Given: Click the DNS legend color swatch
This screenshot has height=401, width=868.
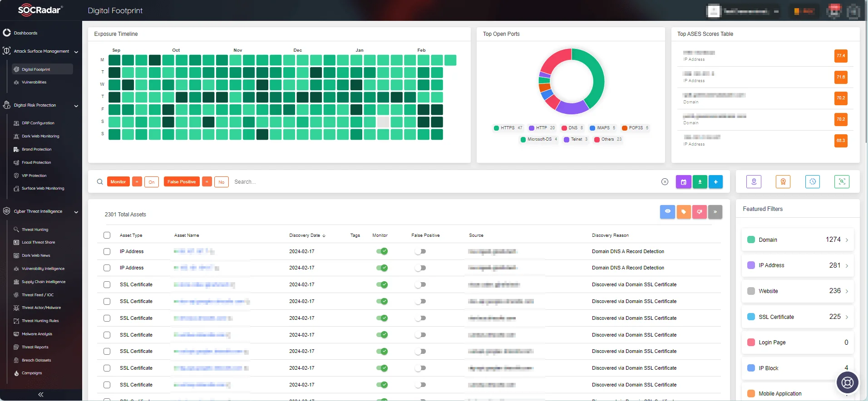Looking at the screenshot, I should click(x=564, y=128).
